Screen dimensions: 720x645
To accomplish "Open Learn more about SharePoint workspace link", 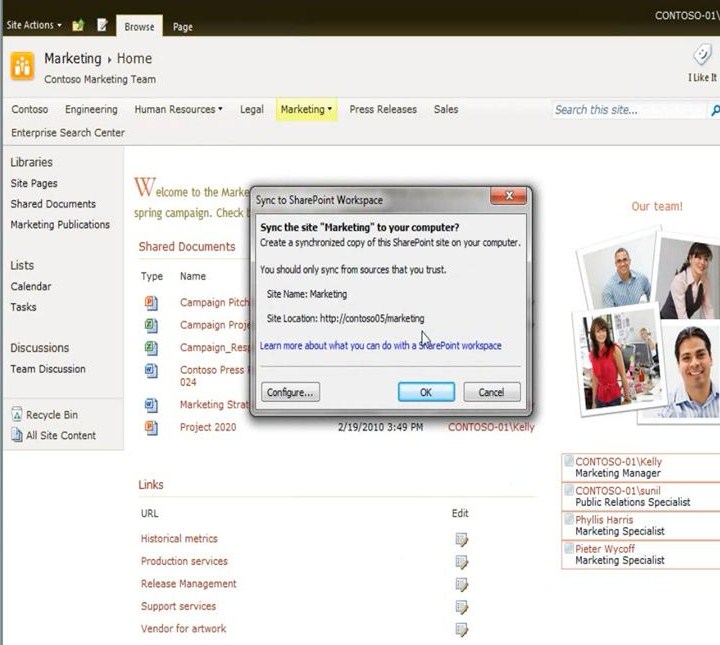I will 381,345.
